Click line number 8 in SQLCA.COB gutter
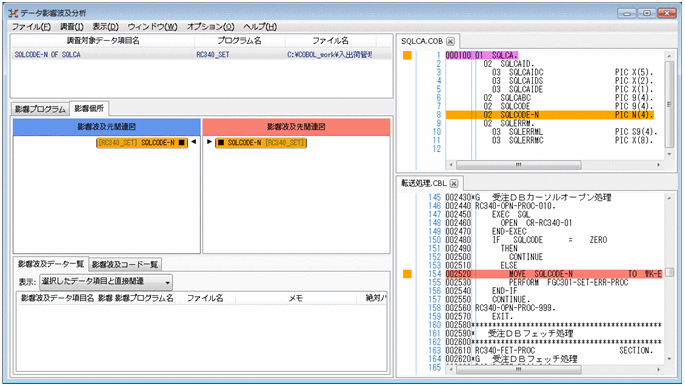Viewport: 685px width, 387px height. pyautogui.click(x=438, y=115)
